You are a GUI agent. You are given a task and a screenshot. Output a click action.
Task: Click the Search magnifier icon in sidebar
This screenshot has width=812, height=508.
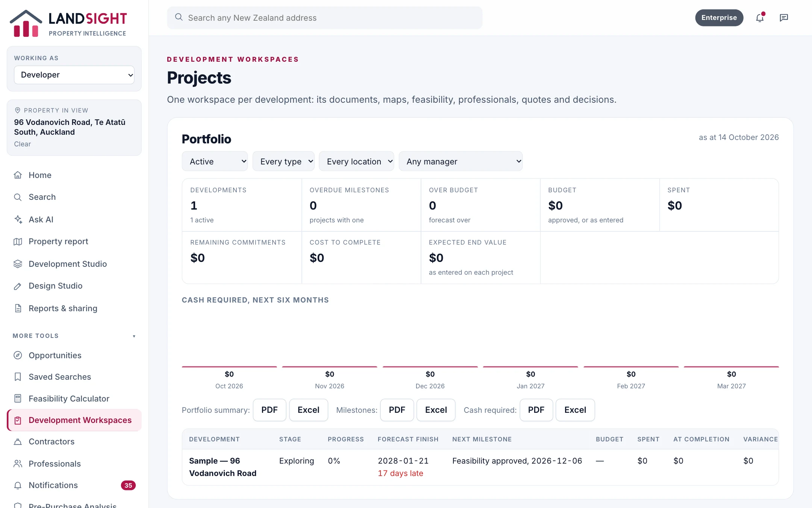click(18, 197)
